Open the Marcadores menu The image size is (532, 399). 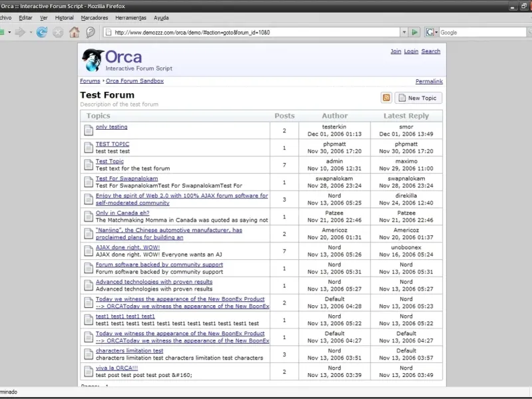click(94, 18)
